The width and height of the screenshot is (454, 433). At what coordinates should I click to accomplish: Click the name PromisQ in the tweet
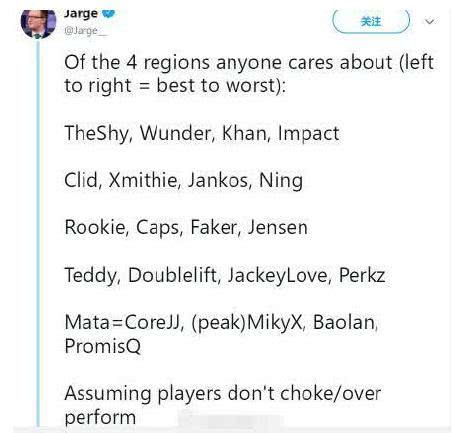[x=102, y=346]
